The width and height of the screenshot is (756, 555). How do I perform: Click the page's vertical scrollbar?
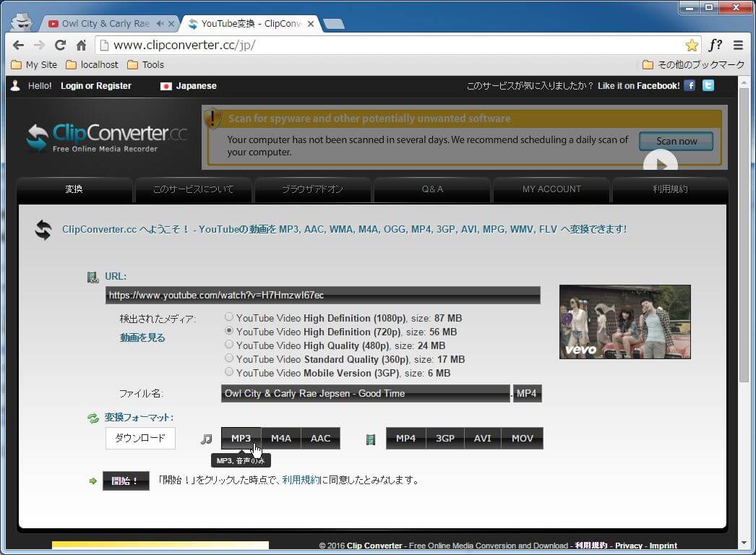[744, 238]
